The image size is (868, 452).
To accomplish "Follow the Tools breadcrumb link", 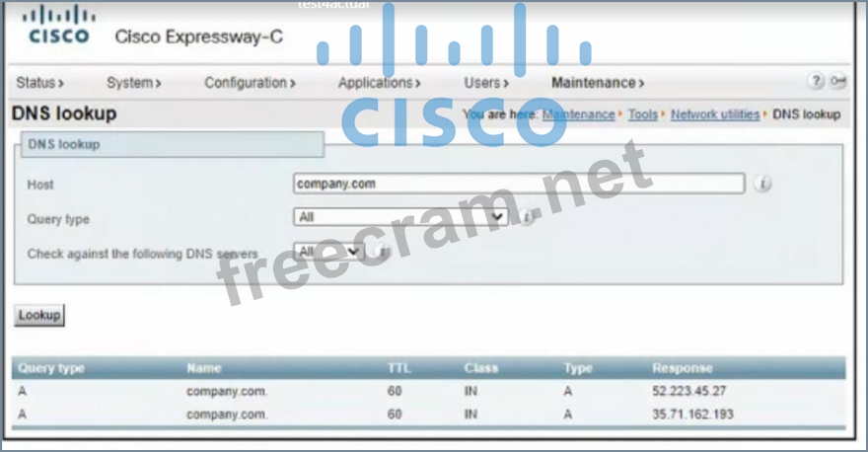I will (642, 114).
